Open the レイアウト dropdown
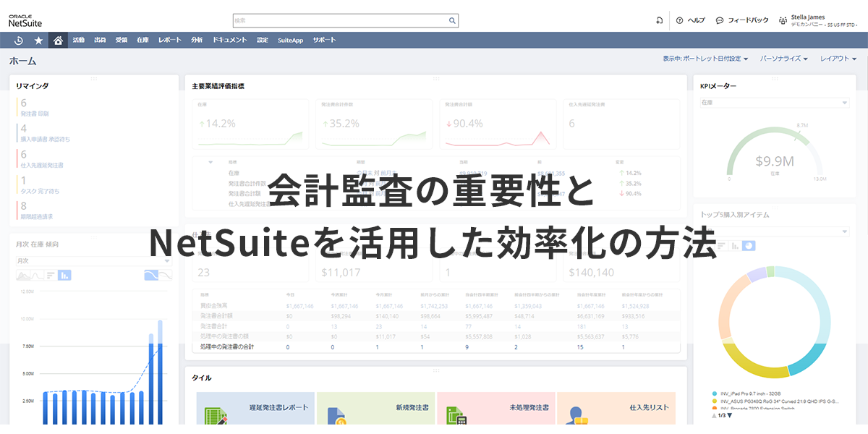 click(x=838, y=59)
